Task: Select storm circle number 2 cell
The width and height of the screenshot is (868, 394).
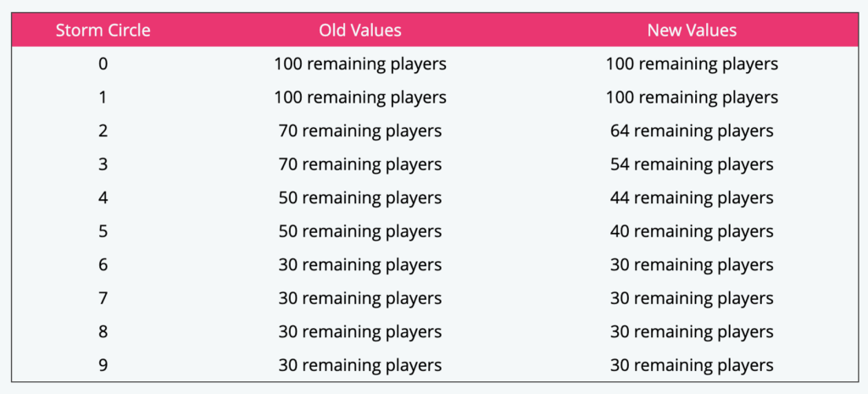Action: [x=103, y=130]
